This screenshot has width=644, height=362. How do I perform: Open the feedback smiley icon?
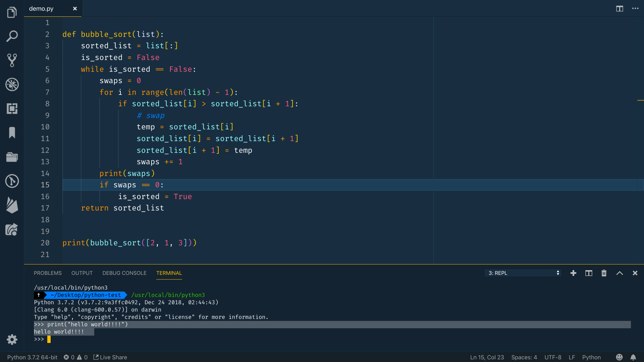[x=619, y=357]
